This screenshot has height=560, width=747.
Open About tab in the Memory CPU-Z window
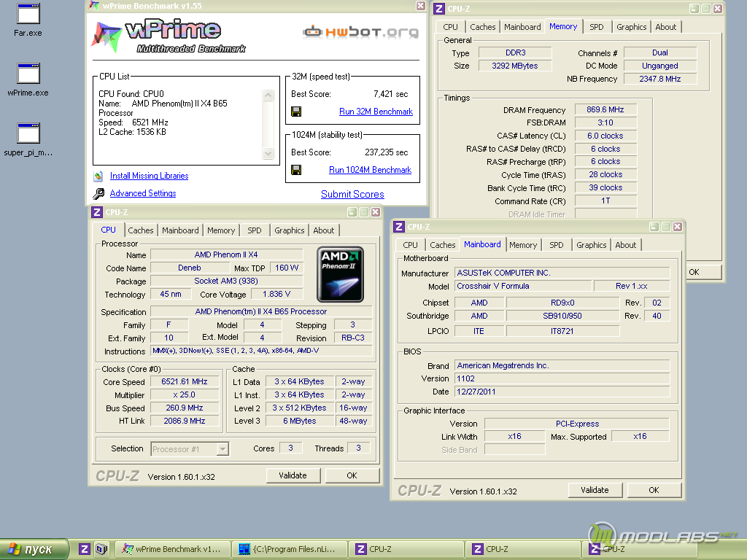click(665, 27)
